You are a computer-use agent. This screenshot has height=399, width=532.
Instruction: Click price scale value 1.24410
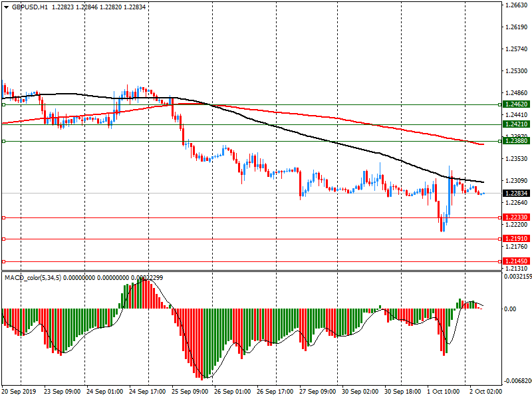517,115
